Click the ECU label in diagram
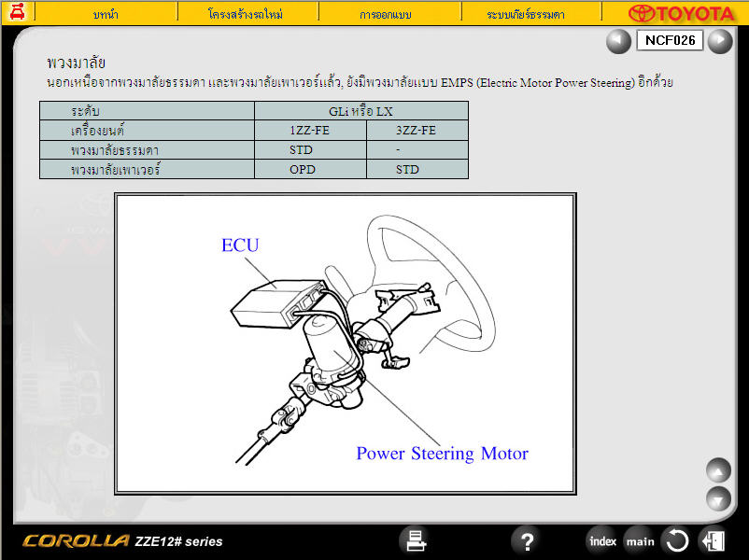Viewport: 749px width, 560px height. tap(240, 245)
